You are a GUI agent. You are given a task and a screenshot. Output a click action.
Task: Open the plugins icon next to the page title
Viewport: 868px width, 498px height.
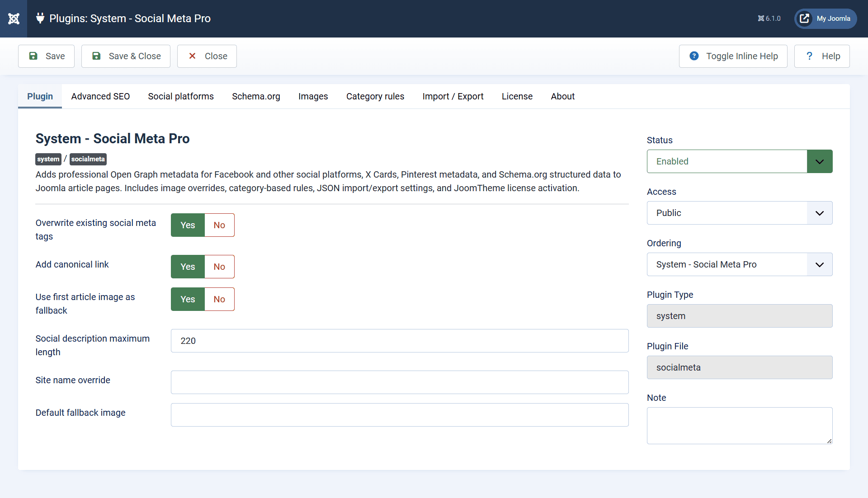point(40,19)
